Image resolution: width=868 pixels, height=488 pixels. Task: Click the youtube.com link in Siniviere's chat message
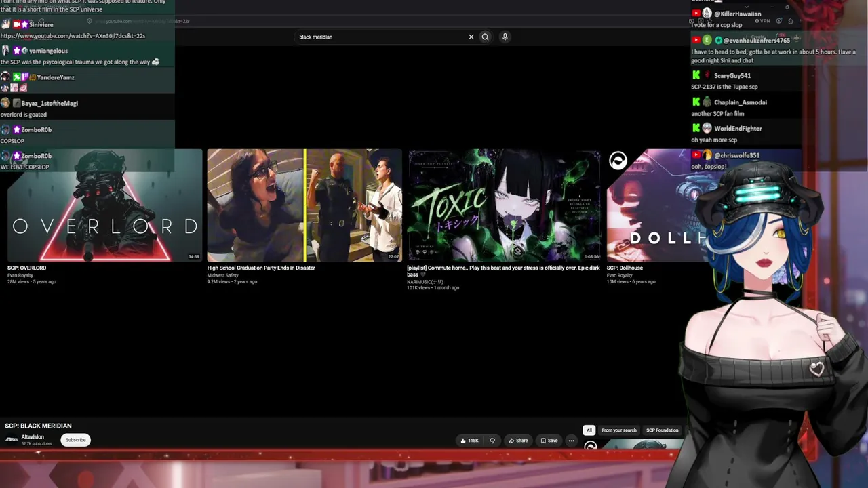73,36
